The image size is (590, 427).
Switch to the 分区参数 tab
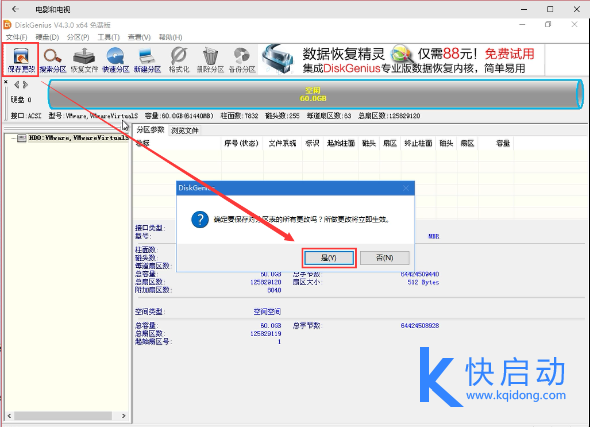(x=151, y=130)
